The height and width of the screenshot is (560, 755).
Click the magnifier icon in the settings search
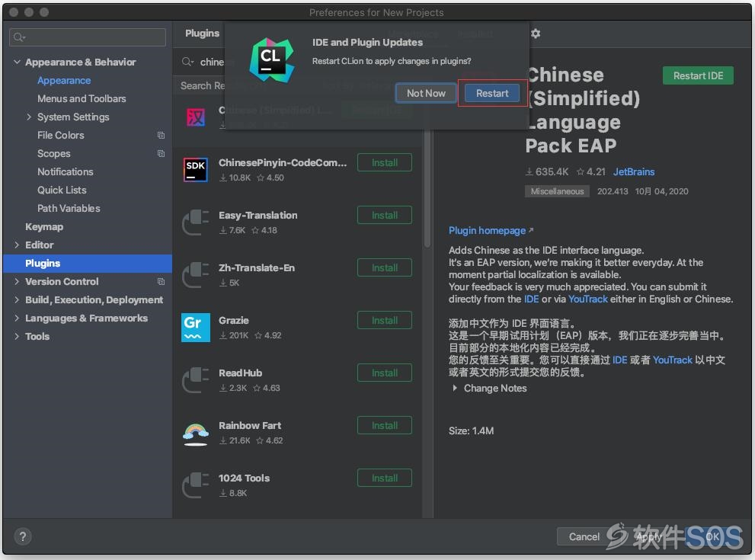coord(19,37)
